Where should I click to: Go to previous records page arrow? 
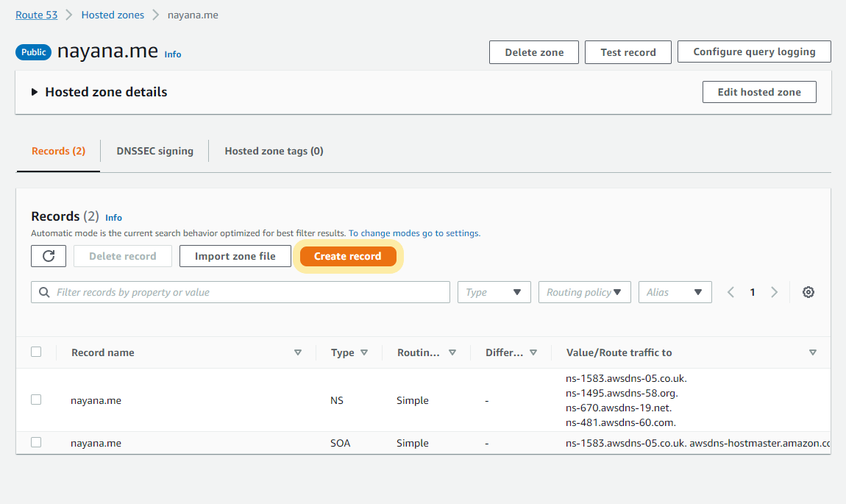(731, 292)
